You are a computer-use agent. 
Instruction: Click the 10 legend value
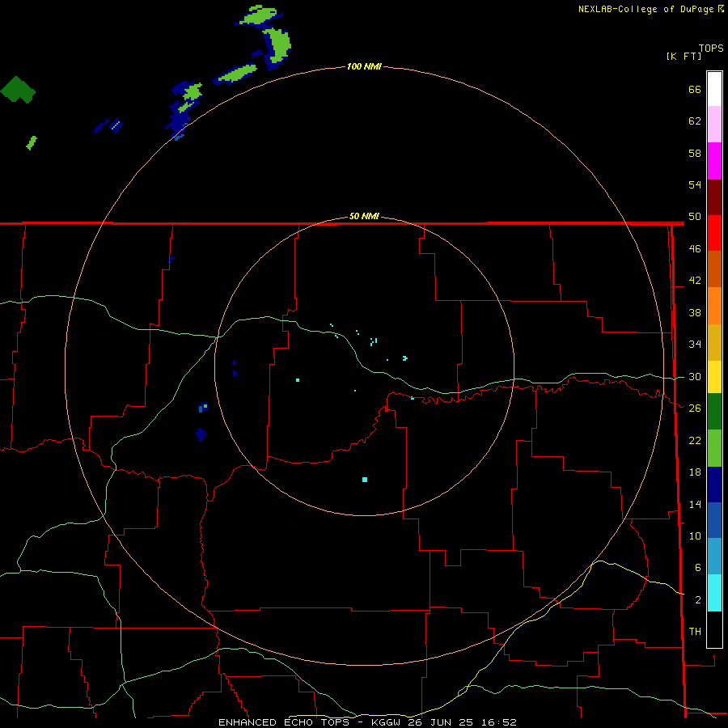point(695,535)
